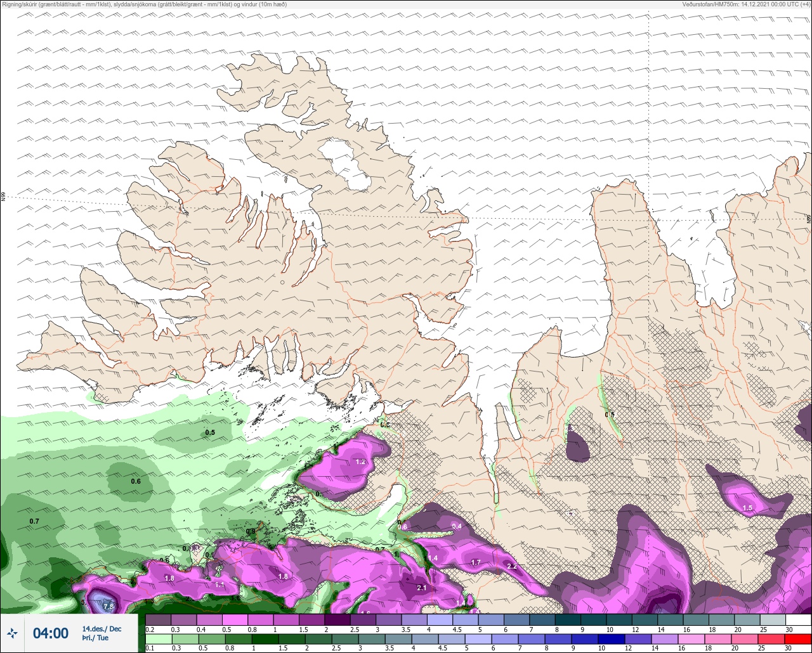The height and width of the screenshot is (653, 812).
Task: Click the 04:00 forecast time display
Action: 51,633
